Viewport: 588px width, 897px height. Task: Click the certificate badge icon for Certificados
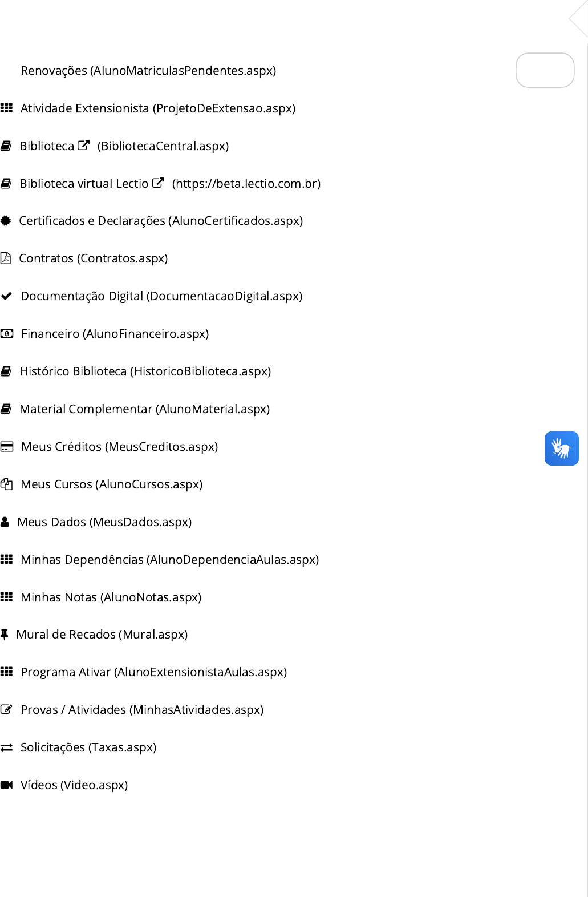click(x=6, y=220)
